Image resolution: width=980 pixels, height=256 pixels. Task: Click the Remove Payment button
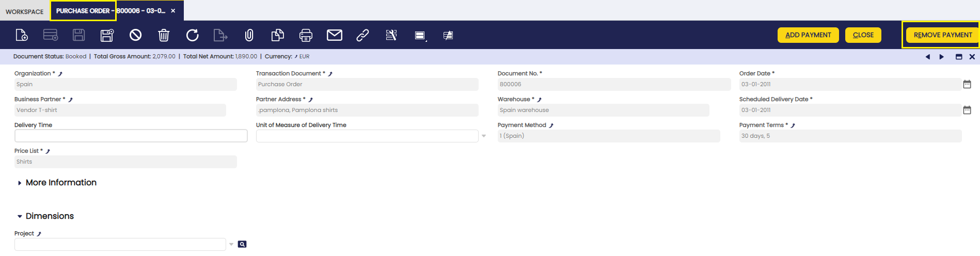942,35
